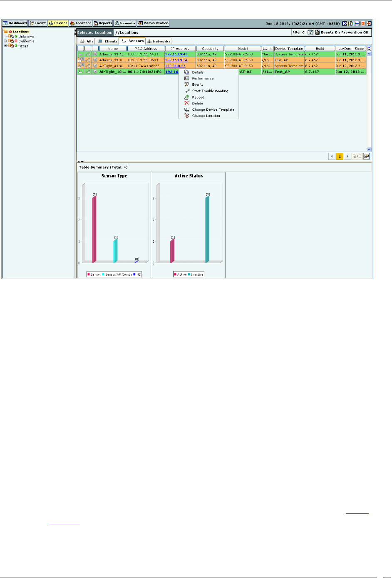Click troubleshooting wrench icon in Atheros_11:1 row
392x578 pixels.
(x=88, y=54)
